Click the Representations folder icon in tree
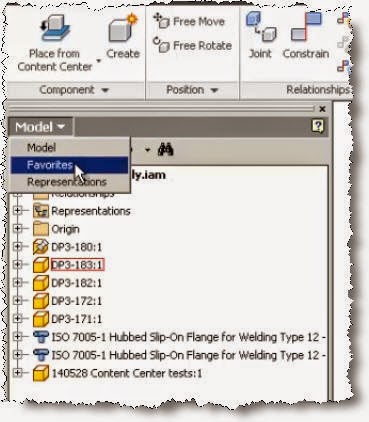This screenshot has width=369, height=422. 41,211
